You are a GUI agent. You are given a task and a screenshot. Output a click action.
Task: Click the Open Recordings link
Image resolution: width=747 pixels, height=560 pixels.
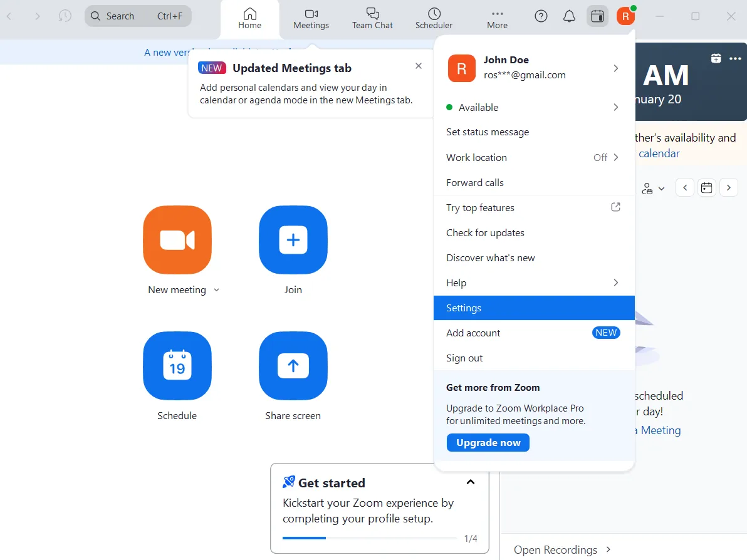pyautogui.click(x=555, y=549)
